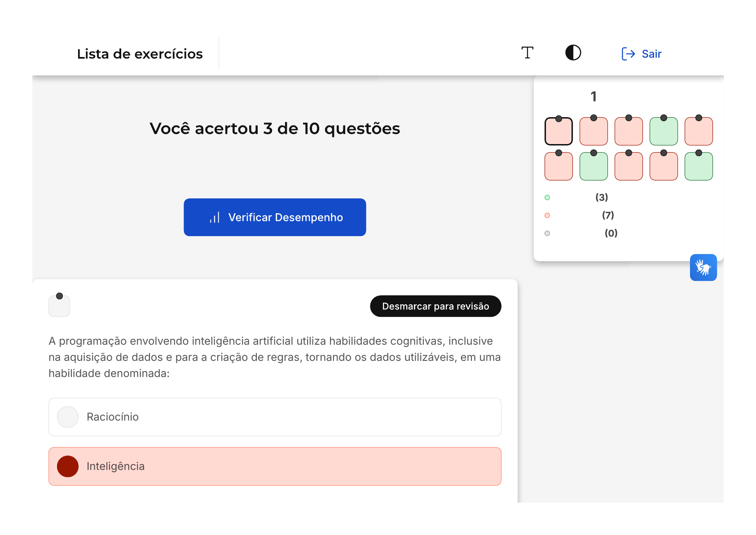This screenshot has height=535, width=756.
Task: Click the text size T icon
Action: [x=527, y=53]
